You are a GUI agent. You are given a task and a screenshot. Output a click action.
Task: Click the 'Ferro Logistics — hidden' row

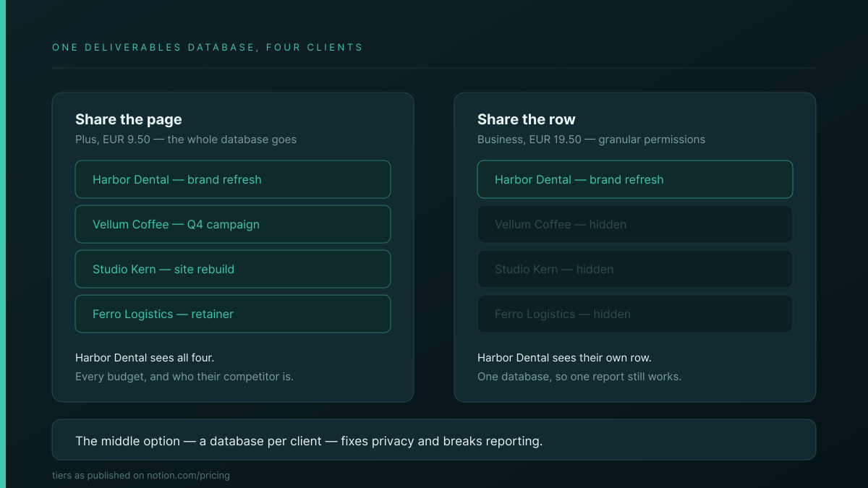pyautogui.click(x=635, y=314)
